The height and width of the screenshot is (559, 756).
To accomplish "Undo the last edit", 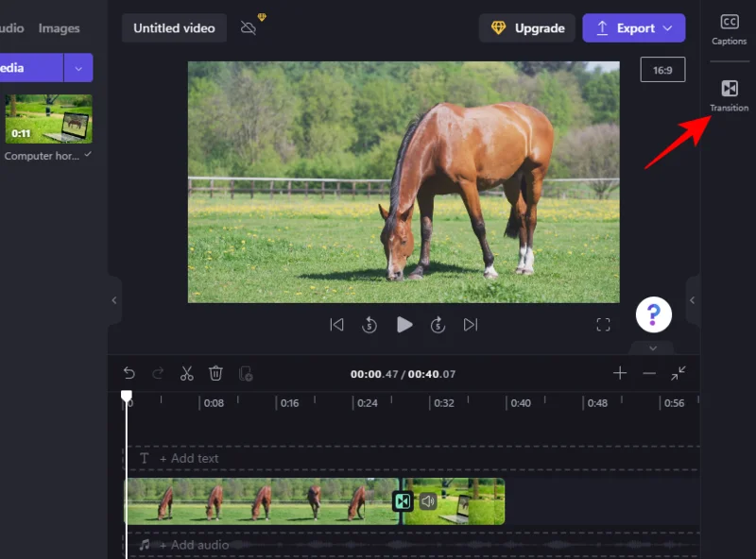I will click(129, 373).
